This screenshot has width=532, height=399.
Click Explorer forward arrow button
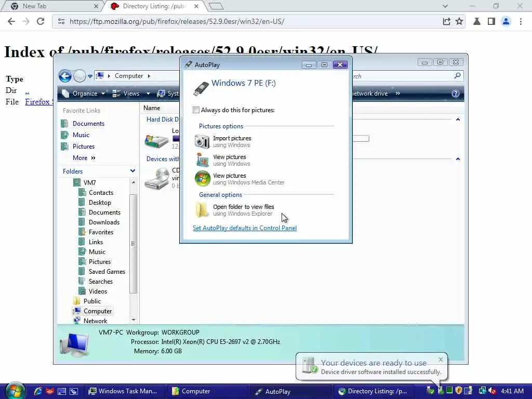79,76
